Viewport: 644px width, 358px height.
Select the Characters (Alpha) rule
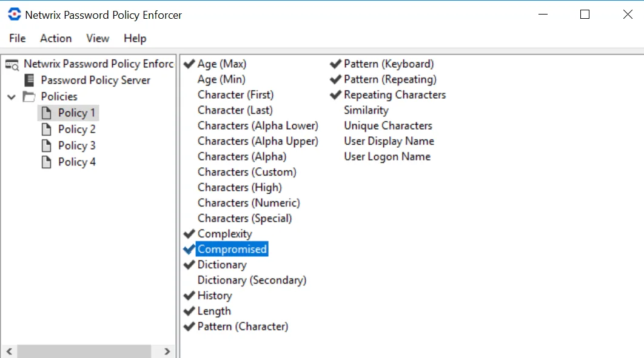(242, 157)
